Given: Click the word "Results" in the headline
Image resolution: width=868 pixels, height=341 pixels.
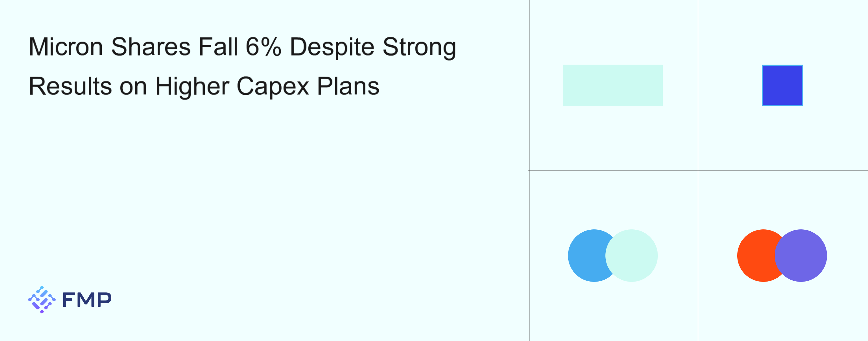Looking at the screenshot, I should point(70,87).
